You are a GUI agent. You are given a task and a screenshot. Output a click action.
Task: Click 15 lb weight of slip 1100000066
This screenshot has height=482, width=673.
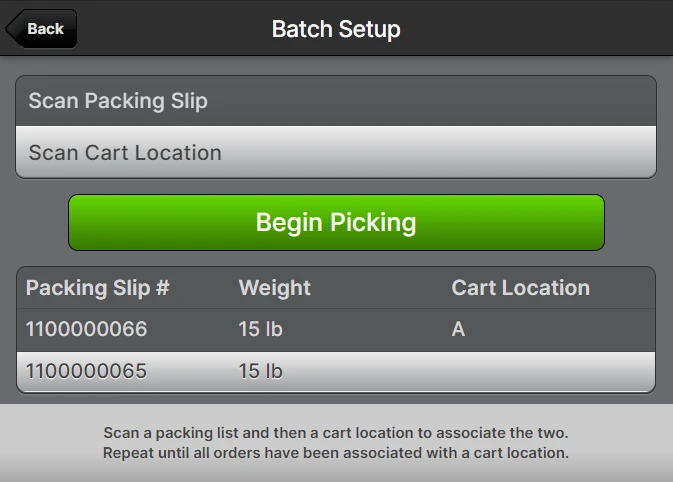[261, 330]
